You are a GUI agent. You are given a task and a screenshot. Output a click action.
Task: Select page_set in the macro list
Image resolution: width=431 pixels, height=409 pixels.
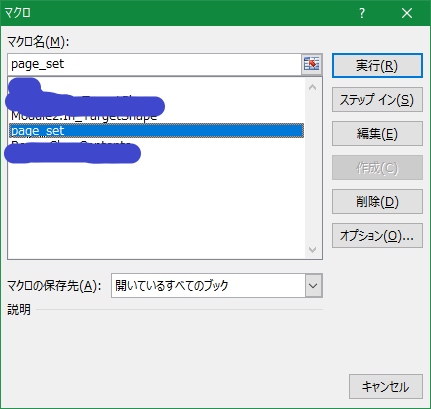click(156, 131)
